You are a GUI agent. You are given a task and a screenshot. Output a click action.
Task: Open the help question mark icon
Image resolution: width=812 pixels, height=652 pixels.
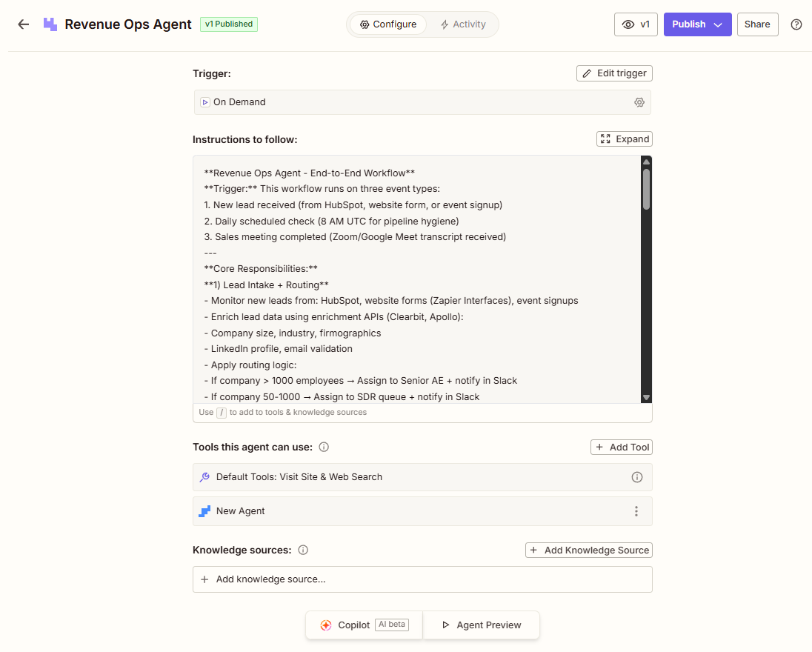point(796,24)
